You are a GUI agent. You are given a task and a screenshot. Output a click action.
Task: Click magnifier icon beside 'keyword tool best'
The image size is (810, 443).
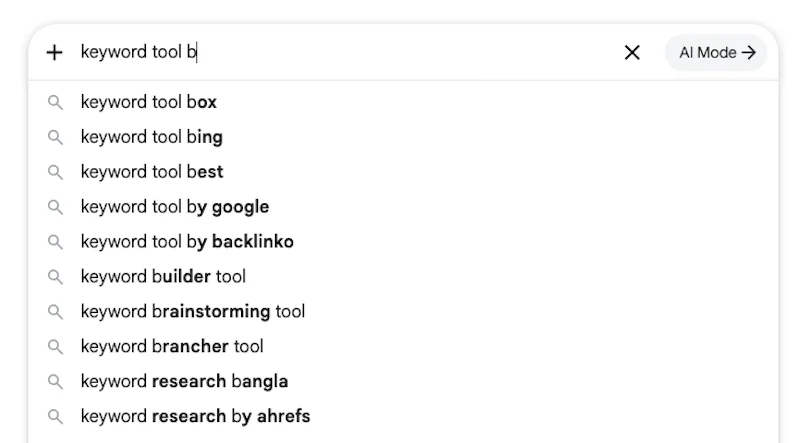point(55,172)
